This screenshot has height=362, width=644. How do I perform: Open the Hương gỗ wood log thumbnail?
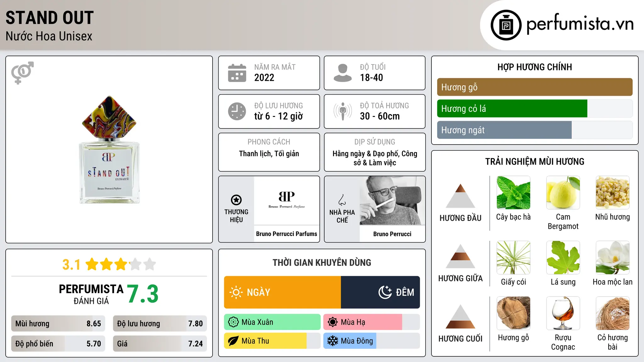(x=514, y=313)
